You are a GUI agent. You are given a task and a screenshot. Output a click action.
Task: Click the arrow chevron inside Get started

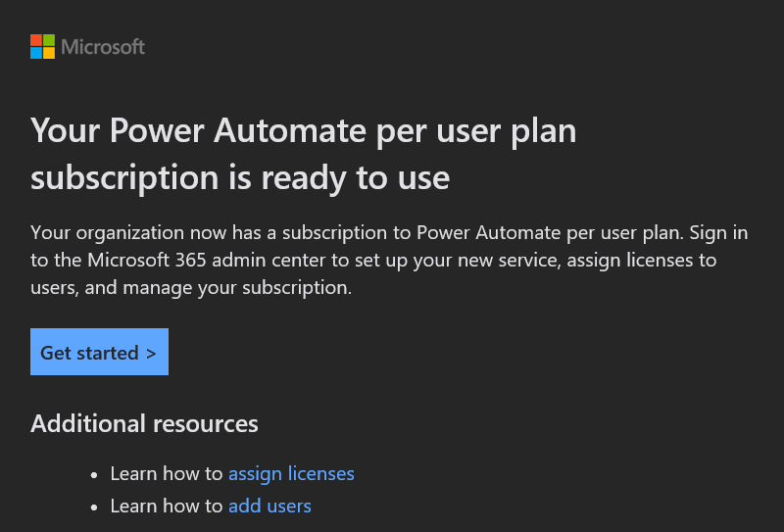click(x=151, y=354)
